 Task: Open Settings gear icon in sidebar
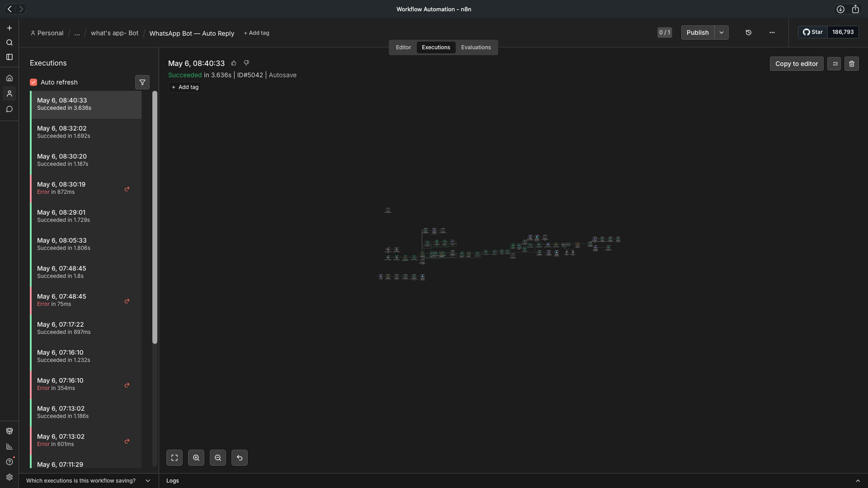click(9, 477)
